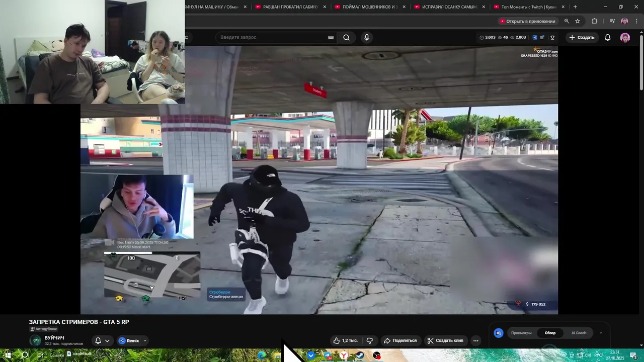Click the trophy icon in the stats bar

tap(552, 37)
